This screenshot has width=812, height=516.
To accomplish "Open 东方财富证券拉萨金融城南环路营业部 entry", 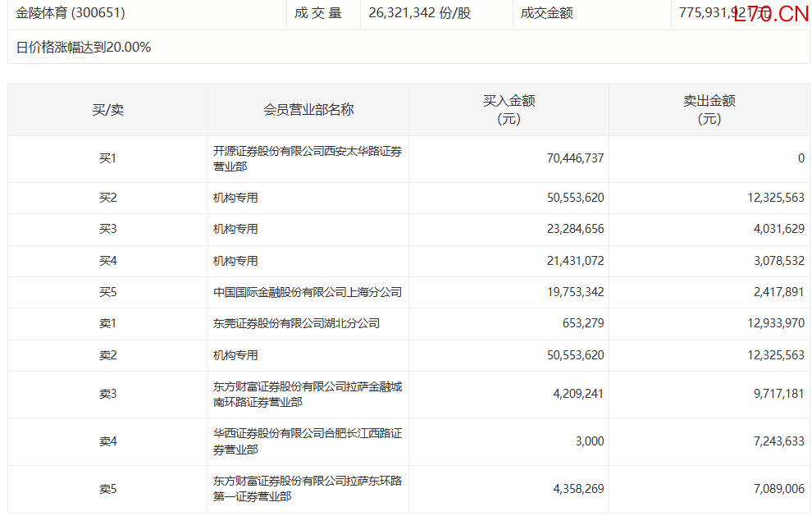I will click(x=307, y=395).
